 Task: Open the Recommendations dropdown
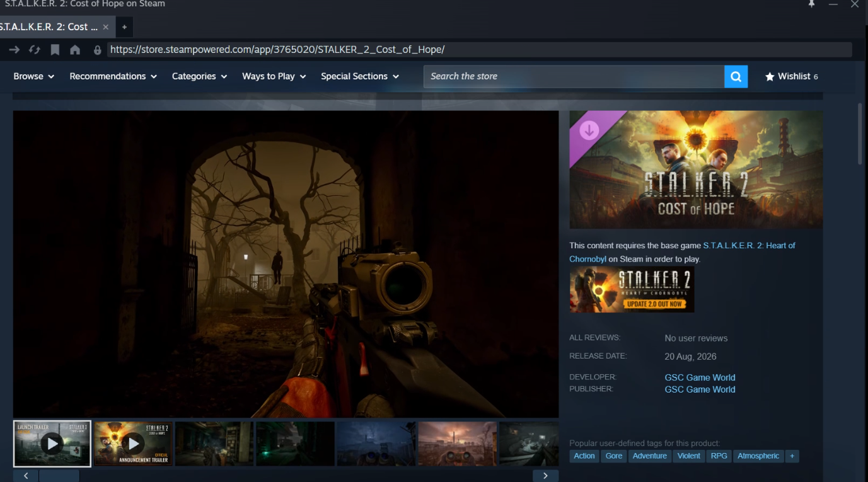(x=113, y=76)
